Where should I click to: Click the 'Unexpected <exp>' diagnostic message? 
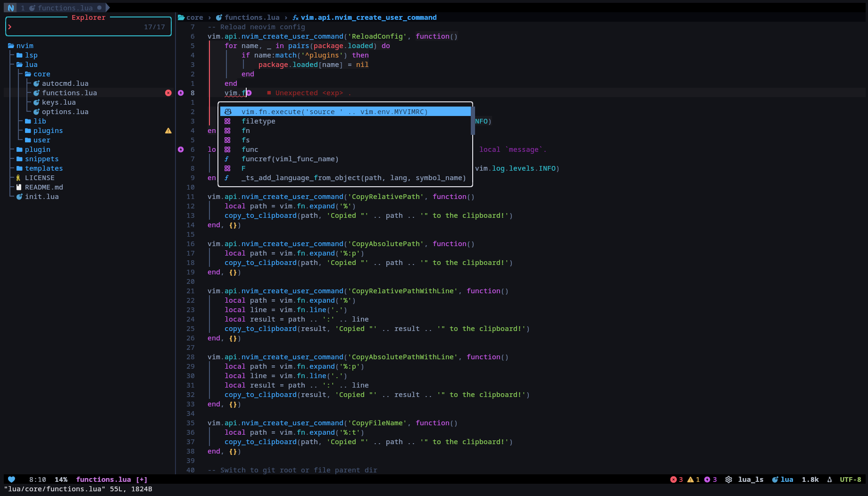pyautogui.click(x=309, y=93)
